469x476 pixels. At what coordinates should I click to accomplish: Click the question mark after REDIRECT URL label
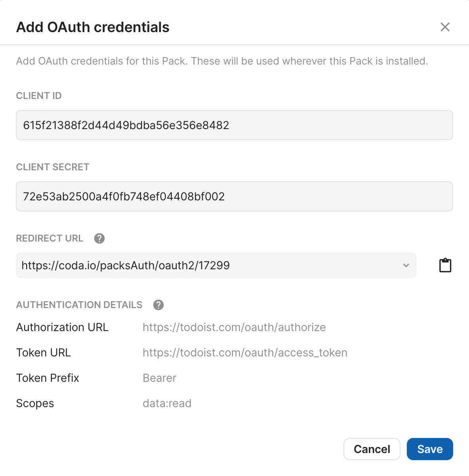(99, 238)
